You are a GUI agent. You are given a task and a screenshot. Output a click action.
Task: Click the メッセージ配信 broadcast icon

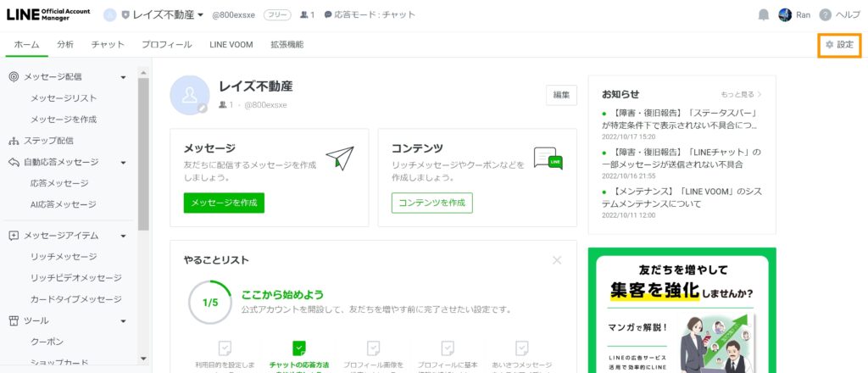pyautogui.click(x=14, y=77)
